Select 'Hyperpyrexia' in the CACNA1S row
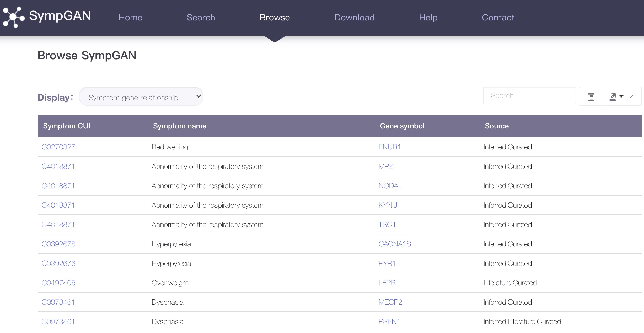 click(x=171, y=244)
